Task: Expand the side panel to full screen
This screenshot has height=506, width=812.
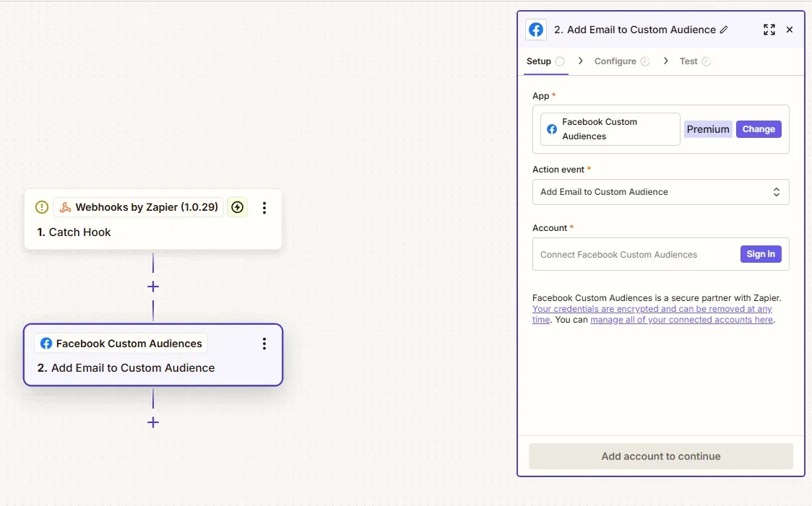Action: tap(769, 30)
